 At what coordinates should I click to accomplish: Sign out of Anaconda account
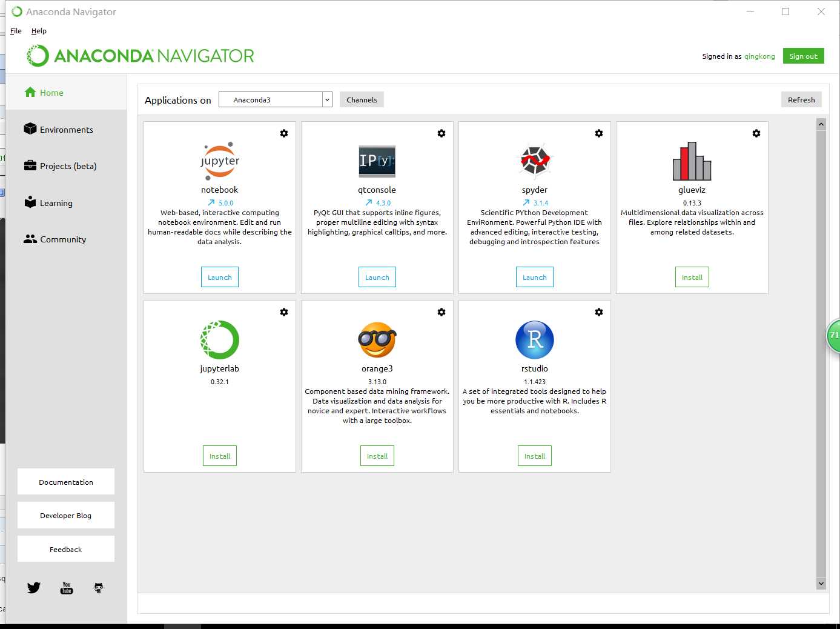pos(803,56)
